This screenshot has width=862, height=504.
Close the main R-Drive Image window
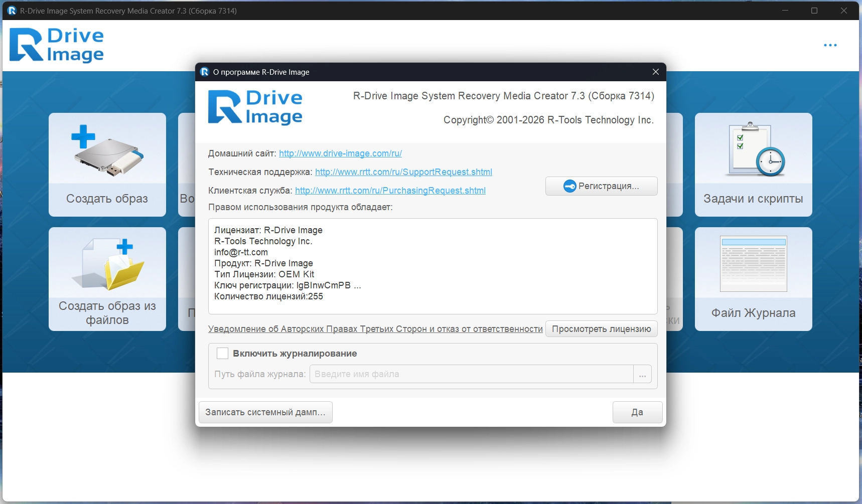coord(844,11)
